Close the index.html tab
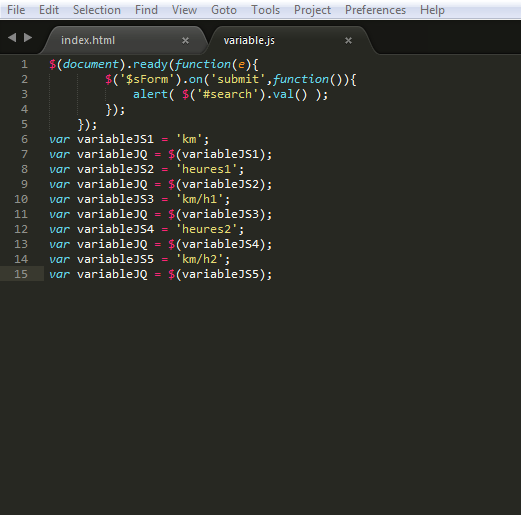This screenshot has width=521, height=515. coord(185,41)
